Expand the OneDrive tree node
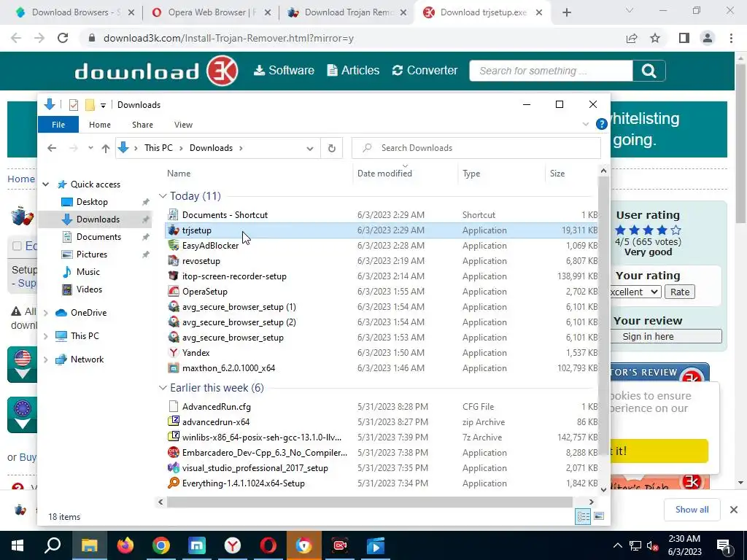 pyautogui.click(x=46, y=313)
